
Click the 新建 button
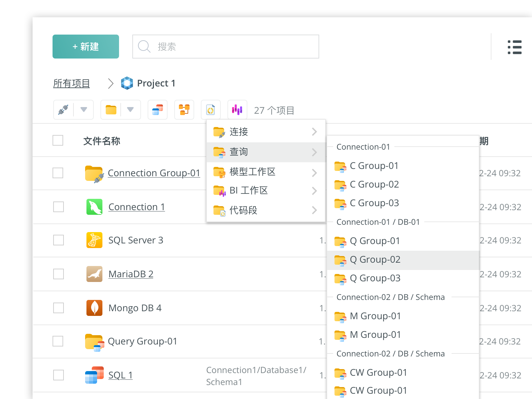(x=86, y=47)
